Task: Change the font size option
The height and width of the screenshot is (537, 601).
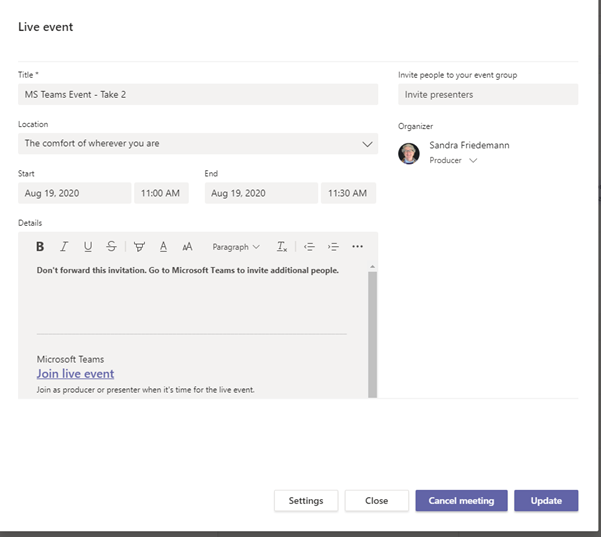Action: [187, 246]
